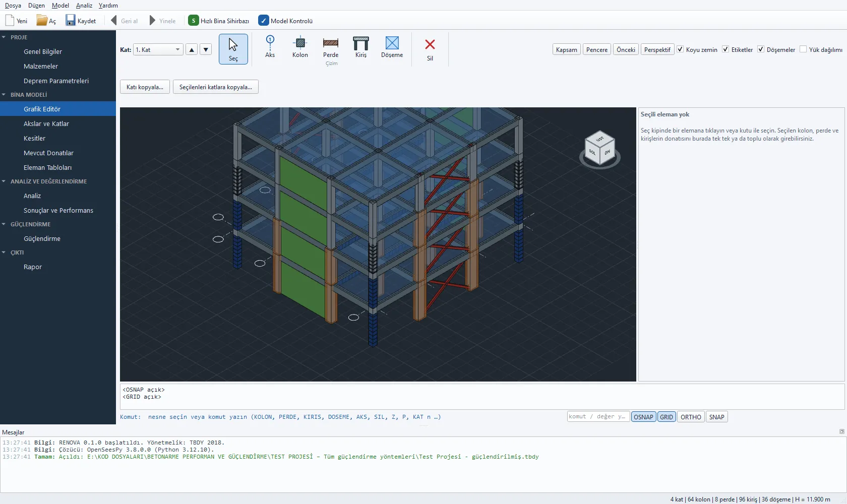The width and height of the screenshot is (847, 504).
Task: Open the Dosya menu
Action: click(x=13, y=5)
